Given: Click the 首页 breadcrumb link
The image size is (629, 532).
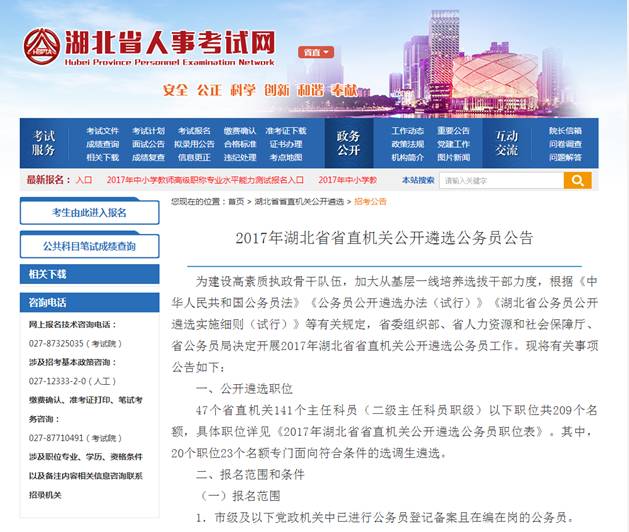Looking at the screenshot, I should point(235,201).
